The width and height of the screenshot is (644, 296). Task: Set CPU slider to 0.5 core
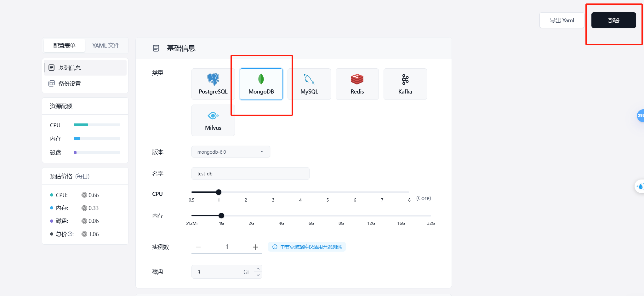(x=191, y=192)
